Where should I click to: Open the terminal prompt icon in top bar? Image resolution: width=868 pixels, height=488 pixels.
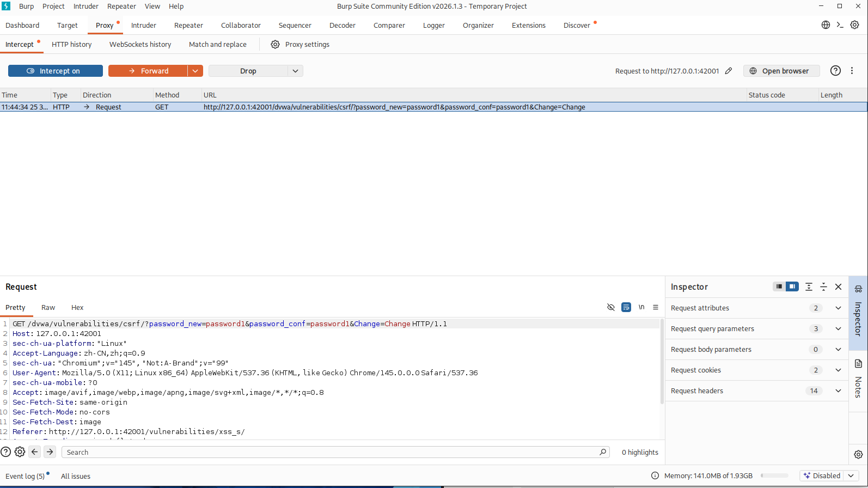pos(840,25)
